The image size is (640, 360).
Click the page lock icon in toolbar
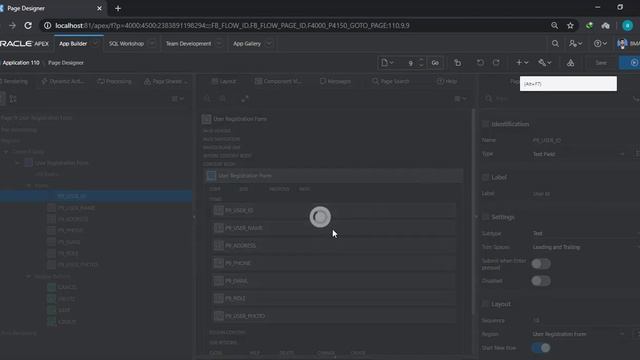(458, 63)
